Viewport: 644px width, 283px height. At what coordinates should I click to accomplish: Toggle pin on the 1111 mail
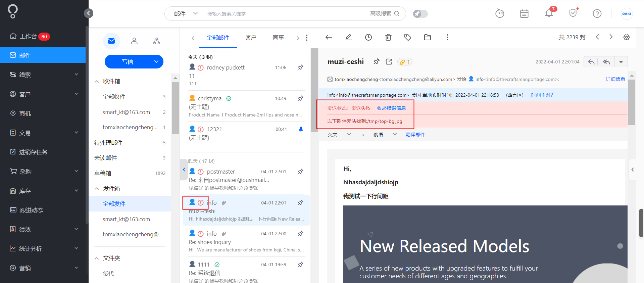pos(301,264)
